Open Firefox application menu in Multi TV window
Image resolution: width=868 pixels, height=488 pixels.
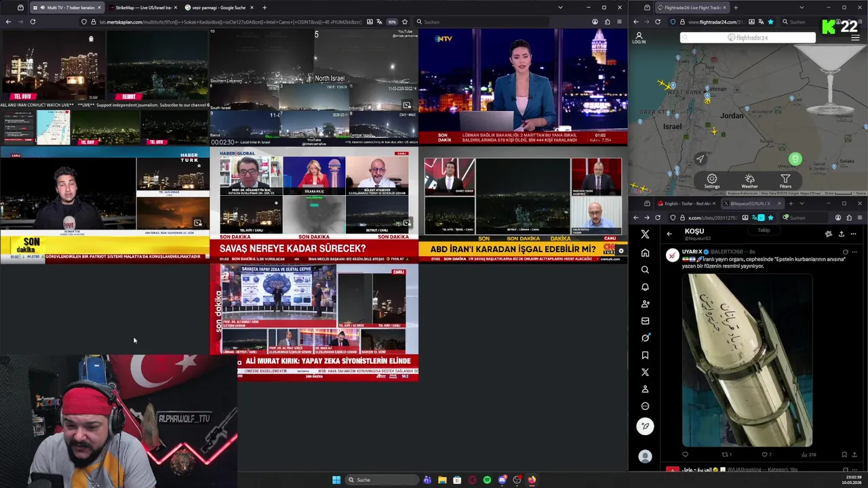(x=619, y=22)
